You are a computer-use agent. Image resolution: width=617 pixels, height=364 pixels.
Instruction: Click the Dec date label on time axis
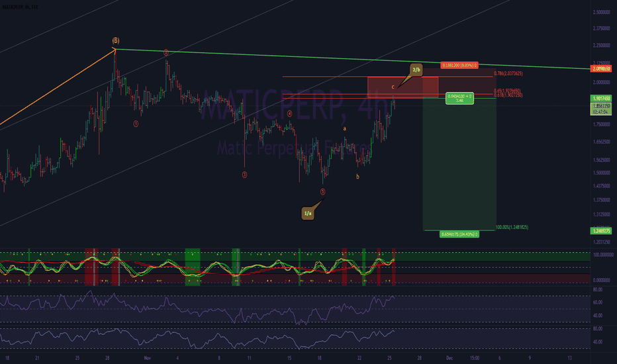pos(450,357)
